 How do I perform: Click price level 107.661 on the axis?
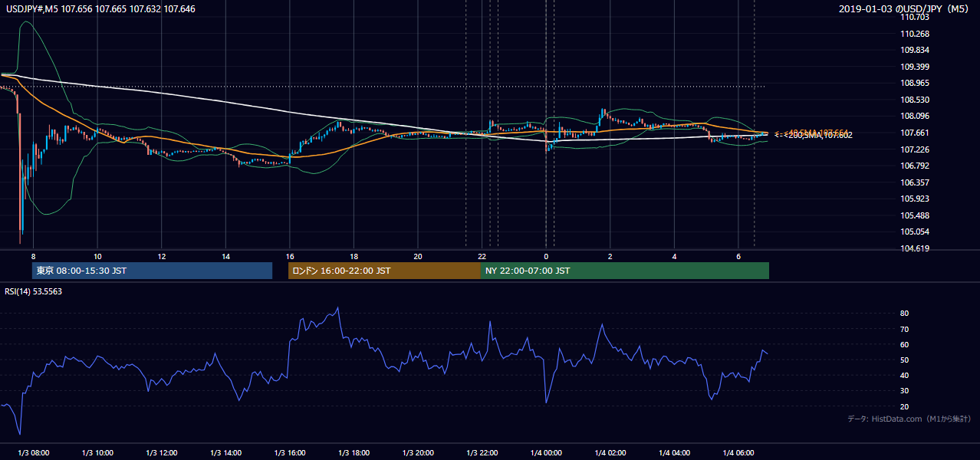coord(915,133)
